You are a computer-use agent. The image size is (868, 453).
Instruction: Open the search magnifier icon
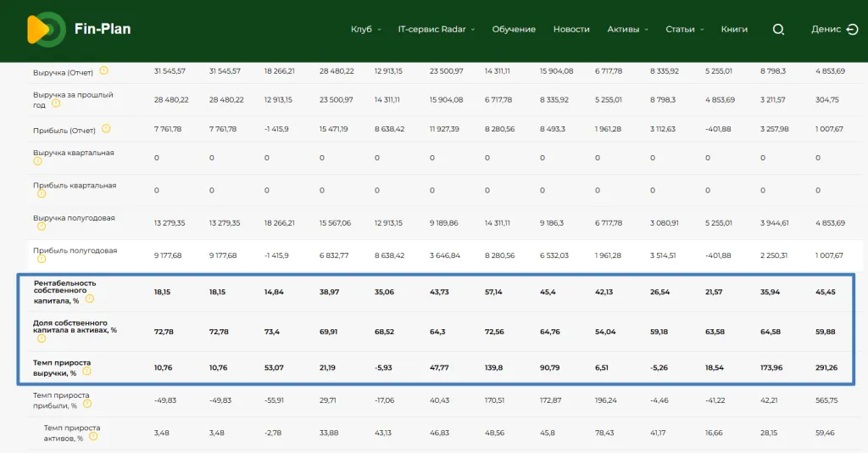pyautogui.click(x=778, y=29)
